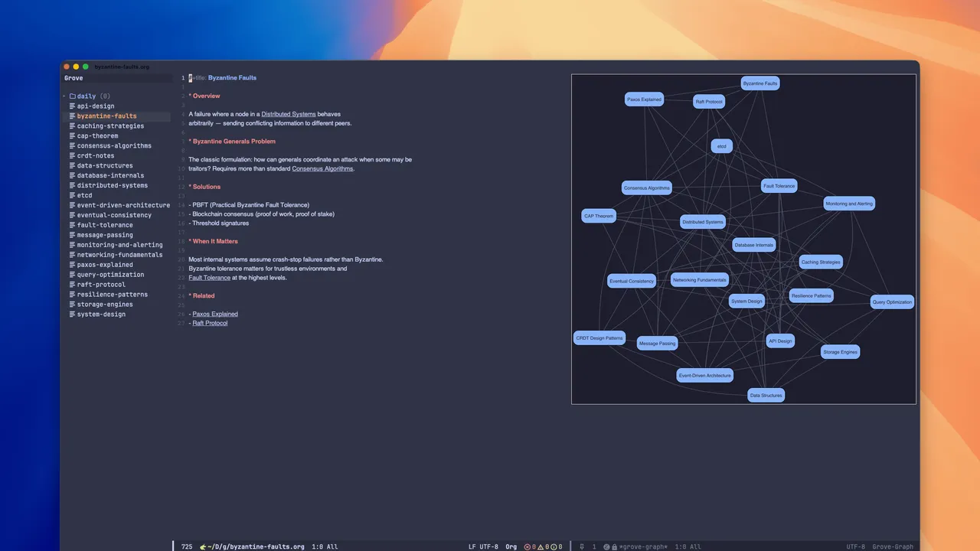This screenshot has width=980, height=551.
Task: Click the file icon beside crdt-notes
Action: 73,156
